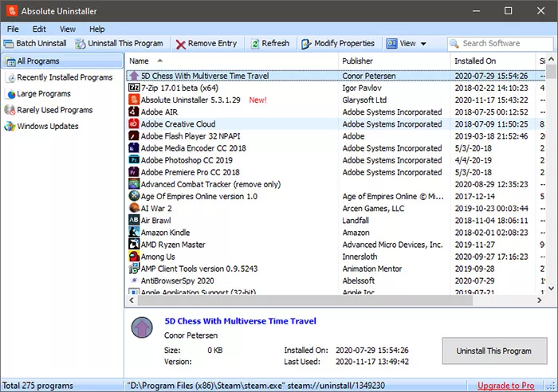
Task: Click the magnifier icon in search box
Action: (x=454, y=44)
